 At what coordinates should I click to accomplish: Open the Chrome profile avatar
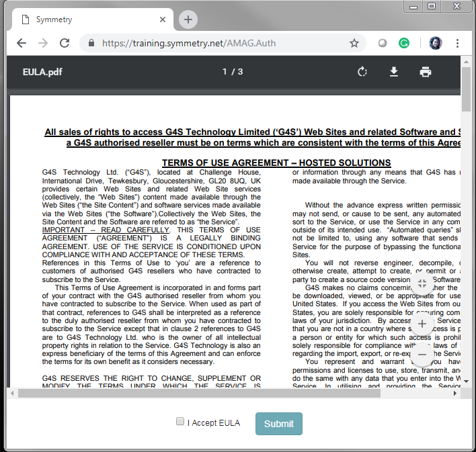[x=435, y=44]
